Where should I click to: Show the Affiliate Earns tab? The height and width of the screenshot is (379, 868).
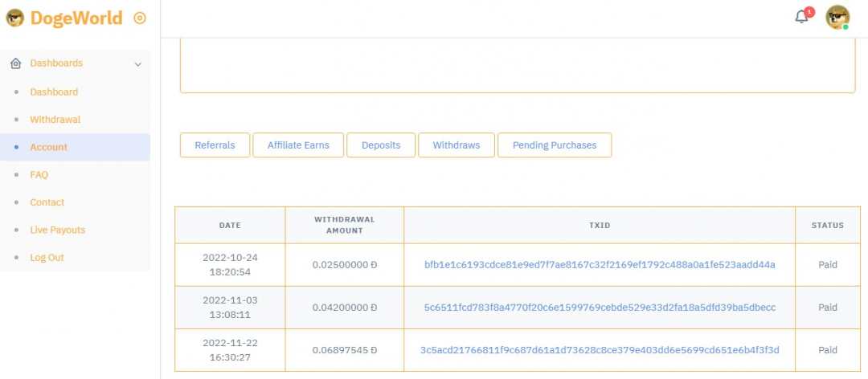pos(298,145)
